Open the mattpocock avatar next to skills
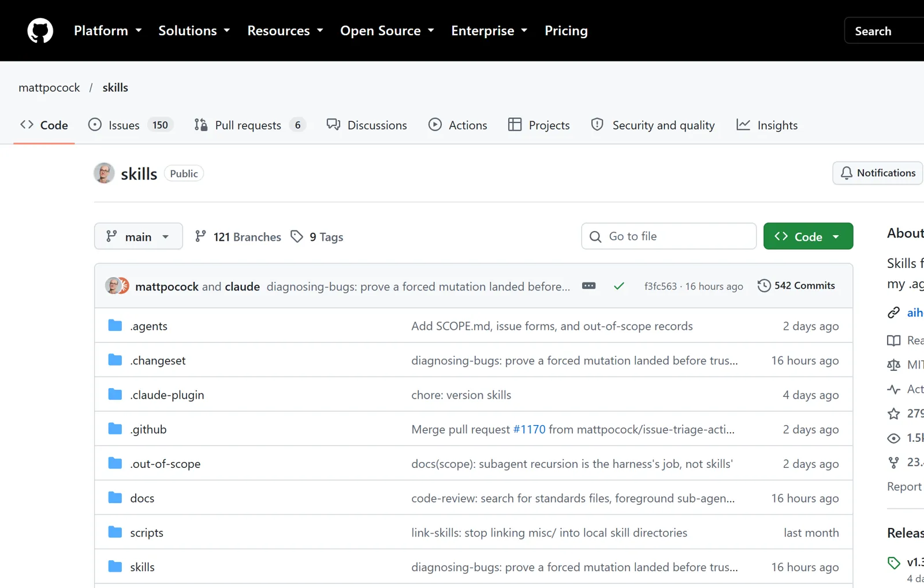Screen dimensions: 924x588 104,173
